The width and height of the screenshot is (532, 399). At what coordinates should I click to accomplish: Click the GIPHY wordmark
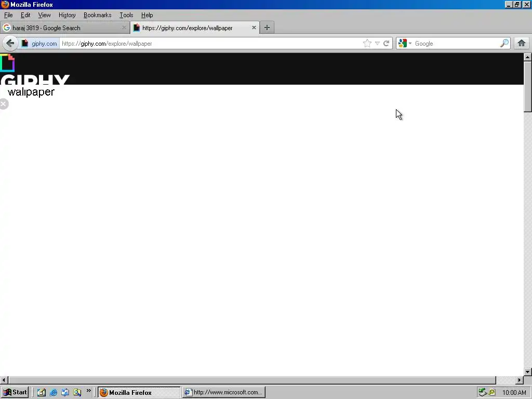(x=35, y=79)
